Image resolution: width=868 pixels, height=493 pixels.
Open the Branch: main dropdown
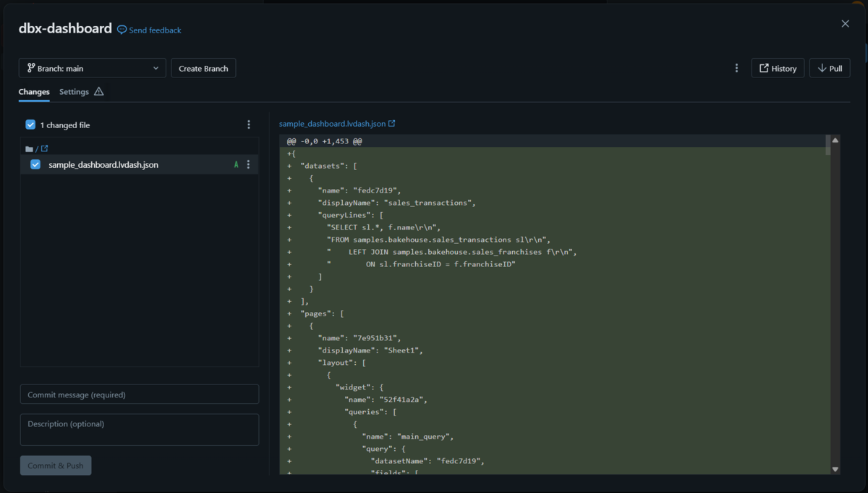93,68
